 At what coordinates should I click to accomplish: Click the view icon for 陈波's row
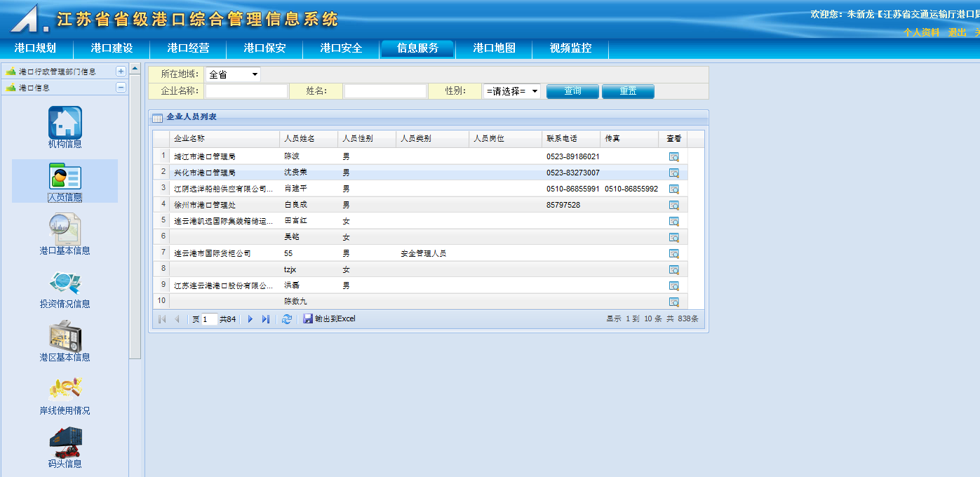(673, 156)
